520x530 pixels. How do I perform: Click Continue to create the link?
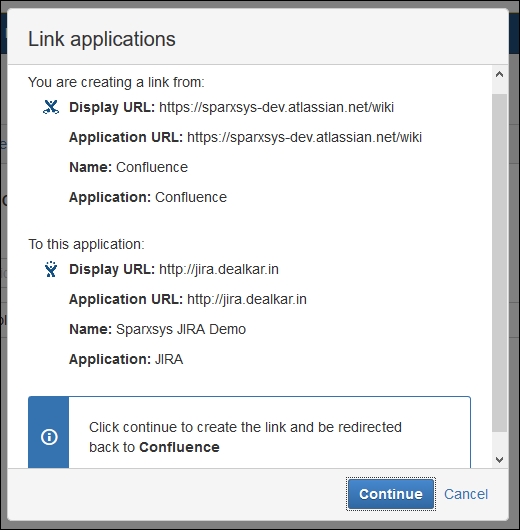pyautogui.click(x=391, y=494)
